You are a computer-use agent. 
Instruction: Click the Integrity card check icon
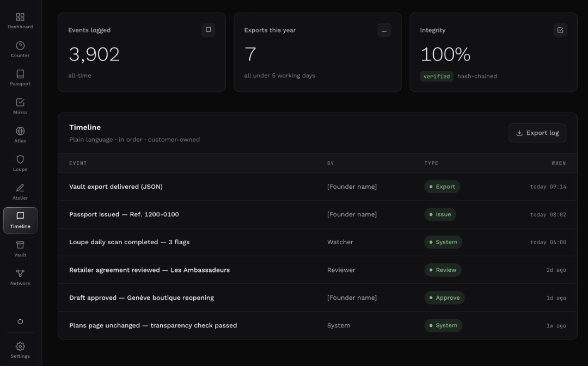[560, 30]
